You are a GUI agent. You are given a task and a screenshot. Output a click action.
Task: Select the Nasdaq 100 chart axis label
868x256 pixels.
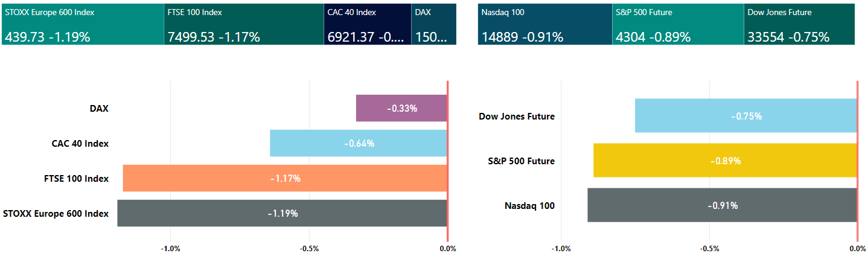click(x=529, y=206)
